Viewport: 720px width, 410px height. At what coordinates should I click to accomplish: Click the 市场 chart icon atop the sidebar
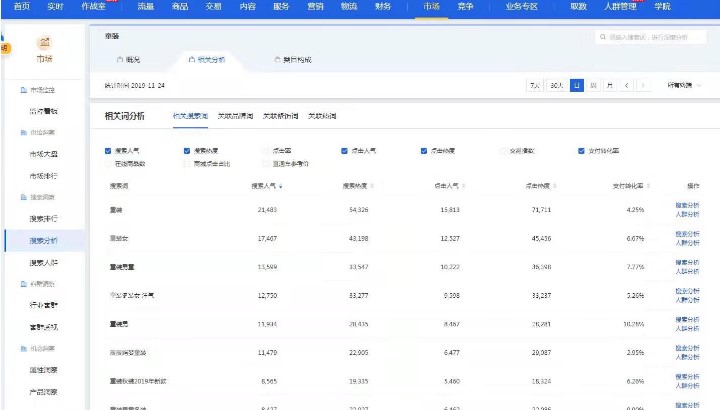(x=43, y=43)
